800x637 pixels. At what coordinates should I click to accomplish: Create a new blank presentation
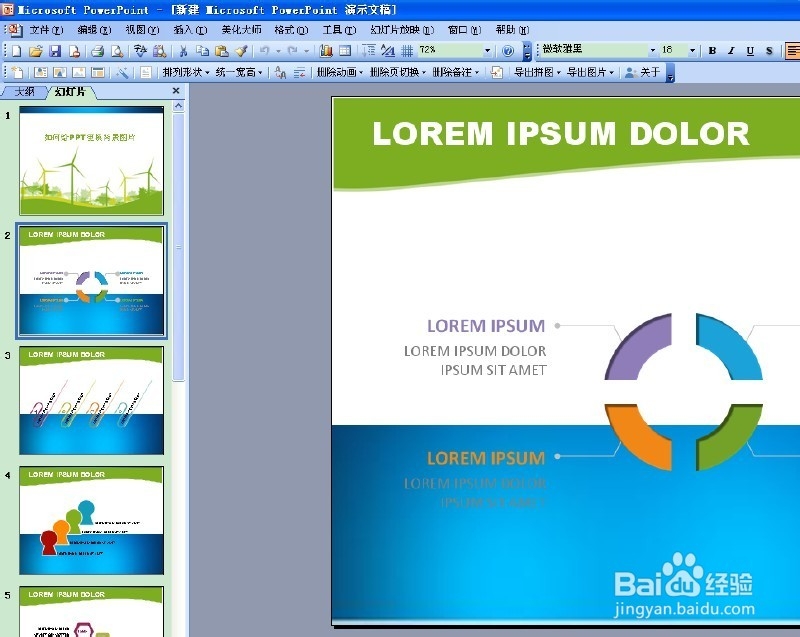[x=17, y=50]
